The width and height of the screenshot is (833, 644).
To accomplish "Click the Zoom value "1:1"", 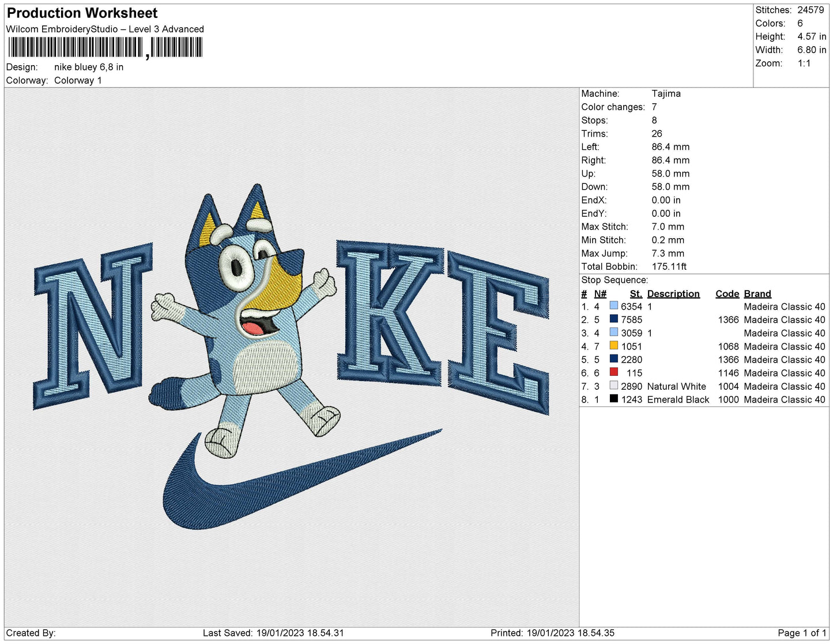I will pyautogui.click(x=804, y=63).
